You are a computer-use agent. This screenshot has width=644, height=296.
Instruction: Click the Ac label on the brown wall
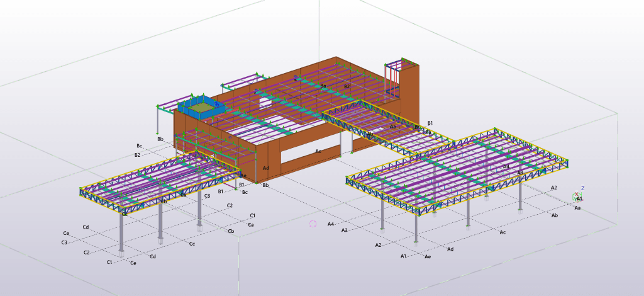[x=318, y=151]
